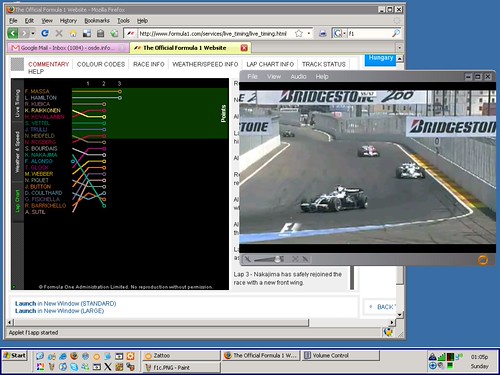This screenshot has width=500, height=375.
Task: Open the Windows Start menu
Action: [x=15, y=355]
